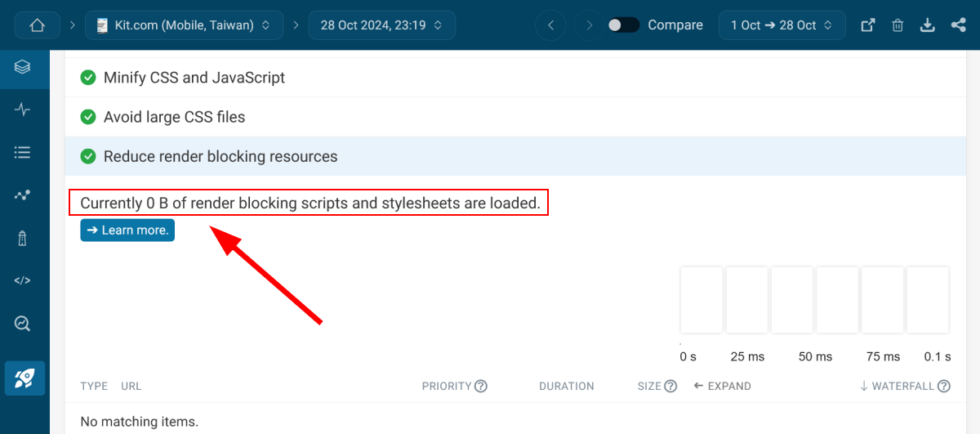Open the list requests sidebar icon
The image size is (980, 434).
point(23,152)
